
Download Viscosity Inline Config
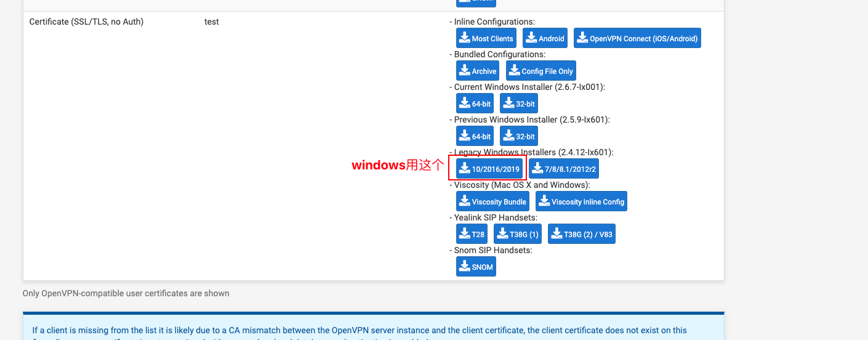point(581,201)
